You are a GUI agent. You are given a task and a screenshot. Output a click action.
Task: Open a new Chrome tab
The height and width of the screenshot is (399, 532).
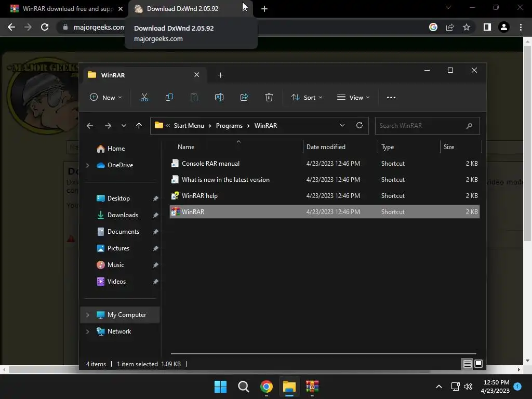264,9
